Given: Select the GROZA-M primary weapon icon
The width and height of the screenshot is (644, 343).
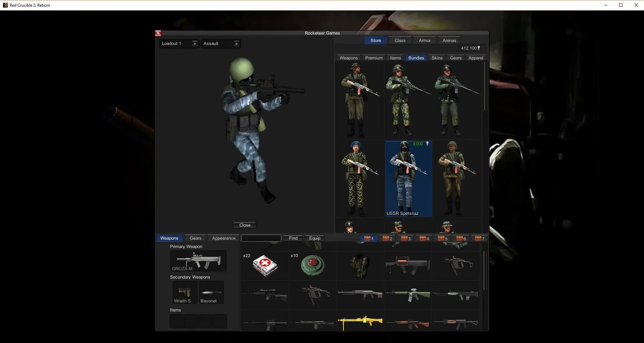Looking at the screenshot, I should 198,261.
